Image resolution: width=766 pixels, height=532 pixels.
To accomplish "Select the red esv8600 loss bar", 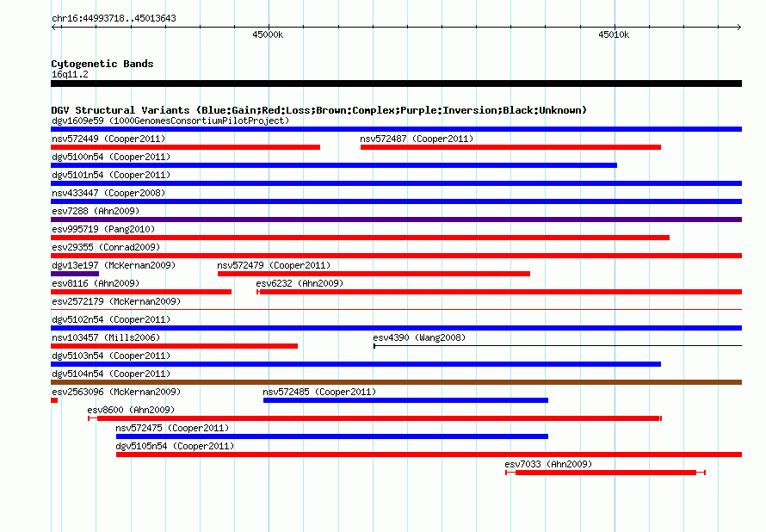I will click(374, 418).
